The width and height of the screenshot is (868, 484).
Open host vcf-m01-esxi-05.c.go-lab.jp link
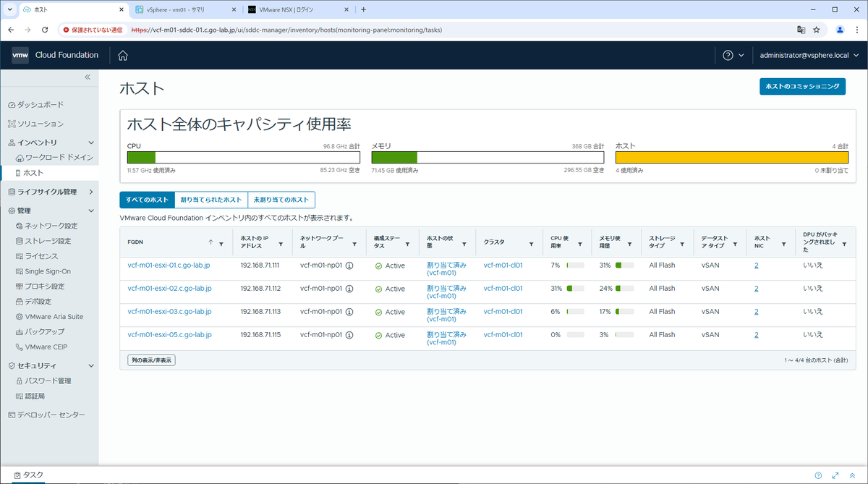[x=169, y=335]
